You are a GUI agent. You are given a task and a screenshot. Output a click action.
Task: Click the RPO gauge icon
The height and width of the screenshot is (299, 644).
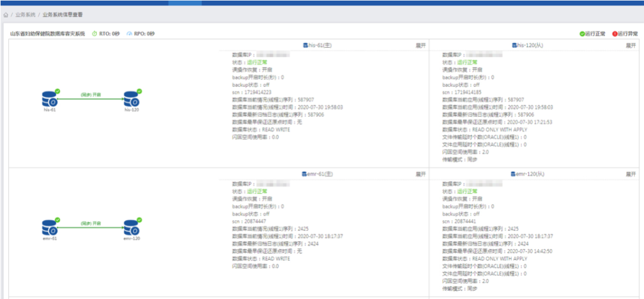[129, 34]
